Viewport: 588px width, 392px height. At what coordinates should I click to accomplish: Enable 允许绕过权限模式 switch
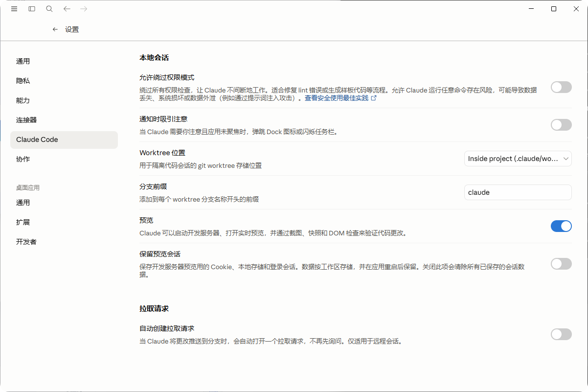click(561, 87)
